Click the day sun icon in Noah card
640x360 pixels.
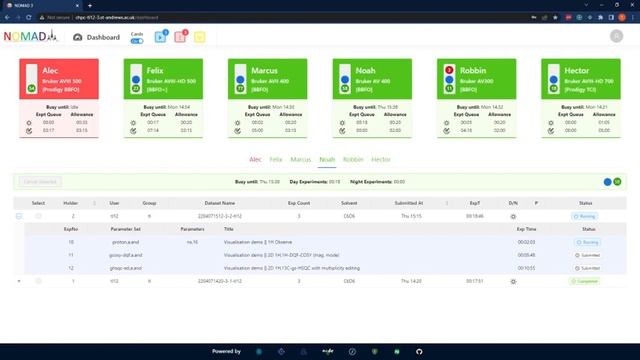pos(342,122)
